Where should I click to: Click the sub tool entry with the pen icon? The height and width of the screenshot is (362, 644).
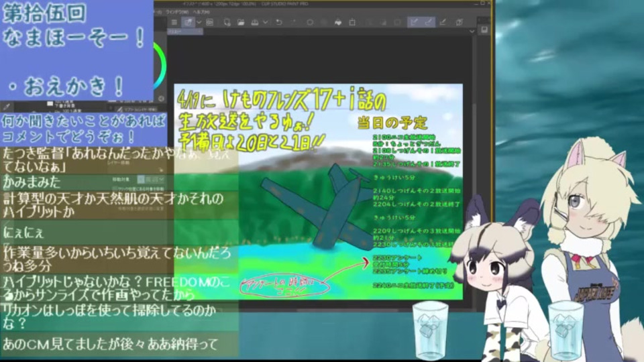[x=136, y=109]
